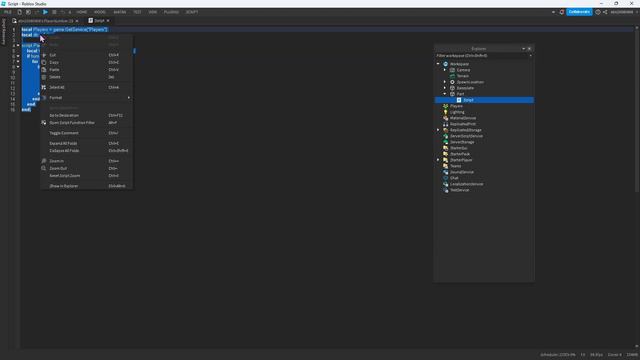This screenshot has width=640, height=360.
Task: Choose Go to Declaration
Action: [87, 116]
